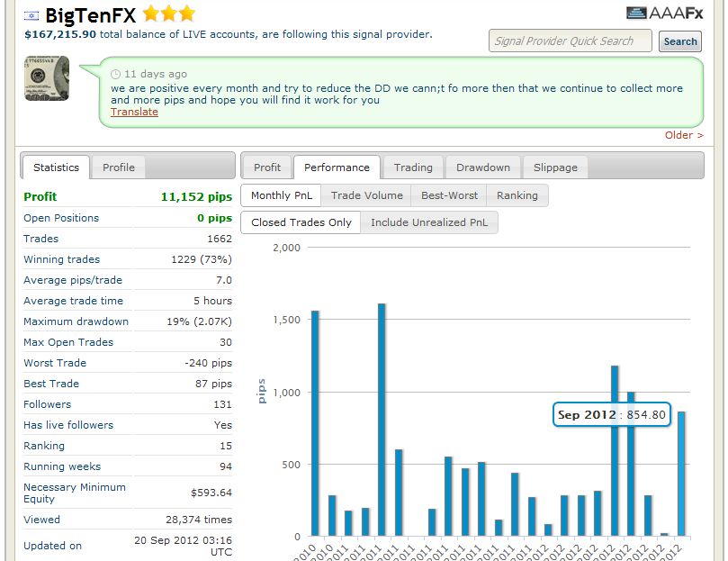Click the Average trade time value 5 hours

pyautogui.click(x=212, y=301)
